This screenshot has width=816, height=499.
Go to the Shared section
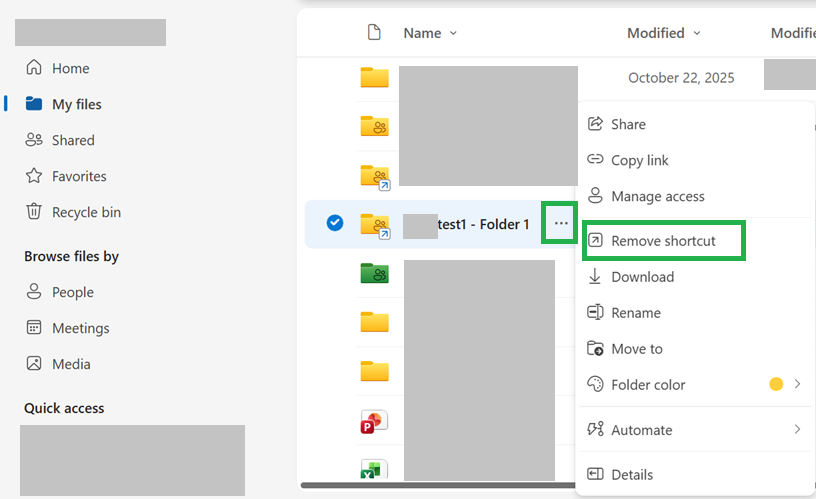click(x=60, y=140)
